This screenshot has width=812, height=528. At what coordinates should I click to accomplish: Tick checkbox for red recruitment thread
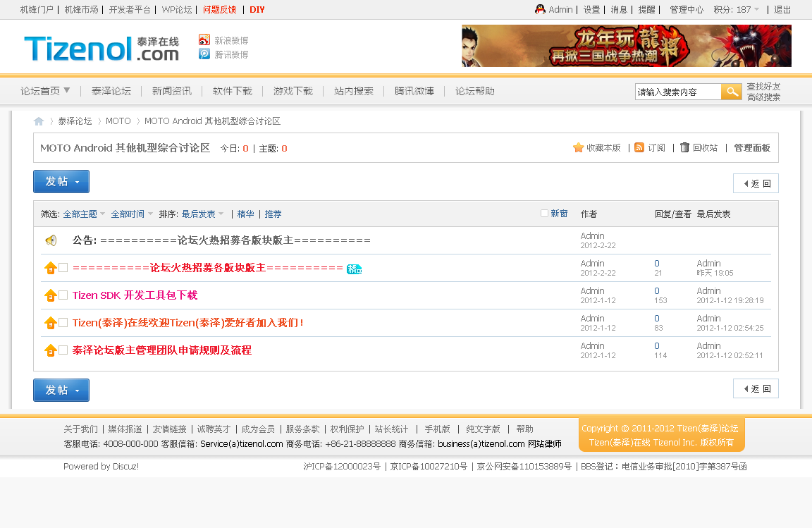coord(63,267)
